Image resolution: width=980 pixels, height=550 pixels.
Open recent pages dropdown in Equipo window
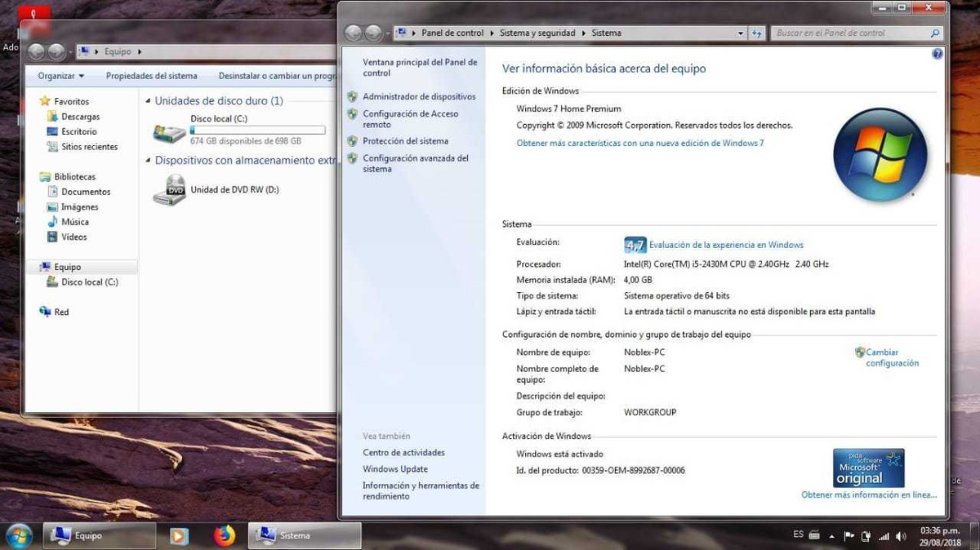pyautogui.click(x=72, y=51)
